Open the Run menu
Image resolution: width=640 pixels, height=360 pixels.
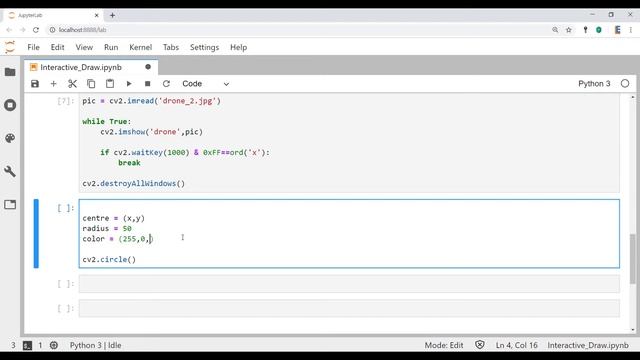(x=111, y=47)
